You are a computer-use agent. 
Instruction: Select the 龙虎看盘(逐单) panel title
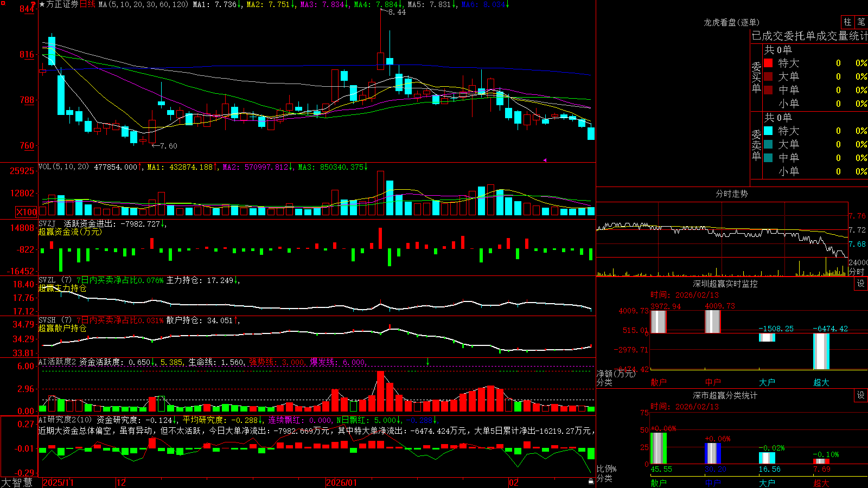pyautogui.click(x=731, y=22)
